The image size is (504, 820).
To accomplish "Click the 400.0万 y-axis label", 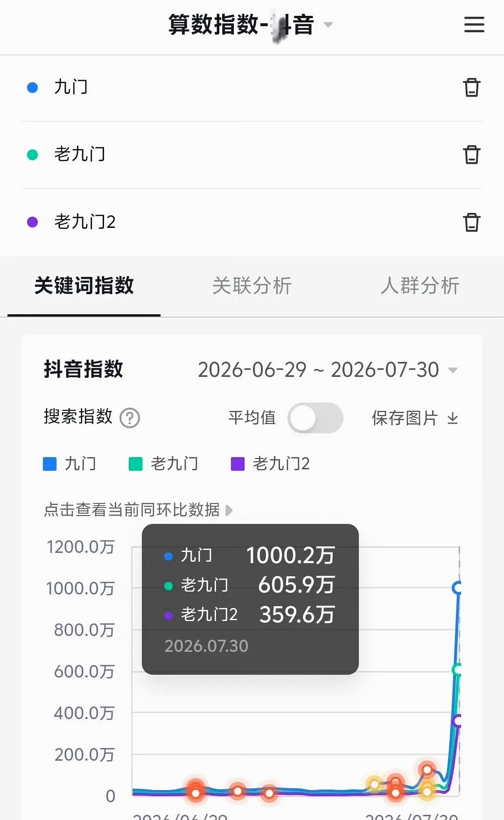I will coord(84,713).
